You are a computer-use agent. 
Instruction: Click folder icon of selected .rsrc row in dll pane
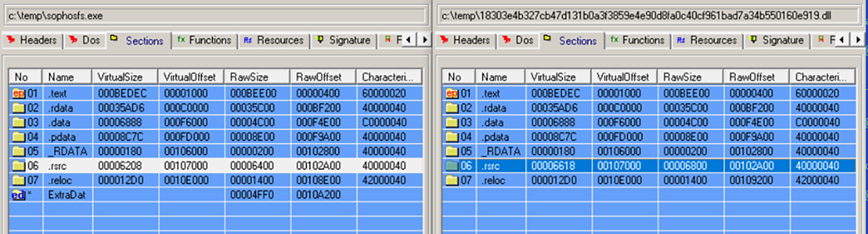(x=452, y=166)
